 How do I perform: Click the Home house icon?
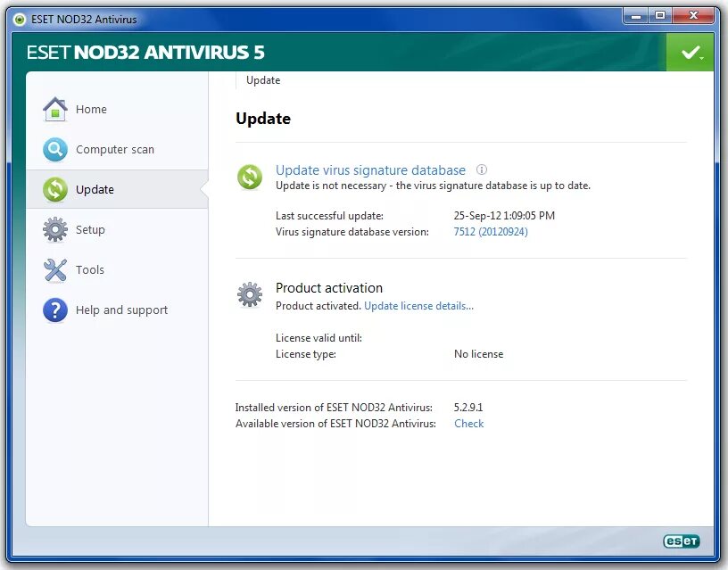coord(55,109)
